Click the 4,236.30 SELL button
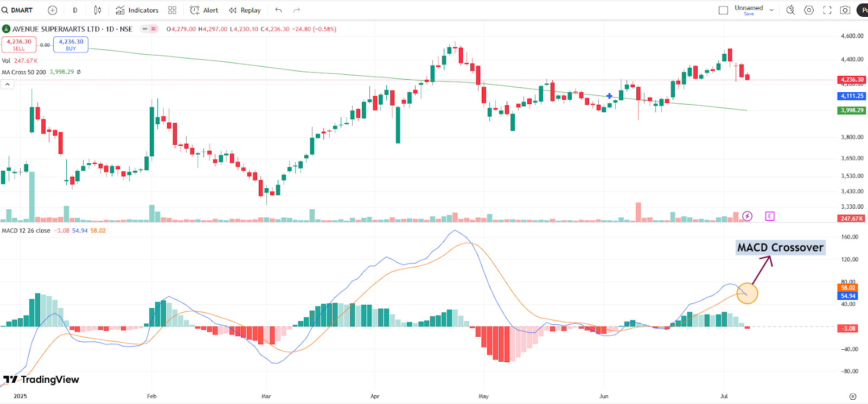The width and height of the screenshot is (868, 404). point(19,44)
